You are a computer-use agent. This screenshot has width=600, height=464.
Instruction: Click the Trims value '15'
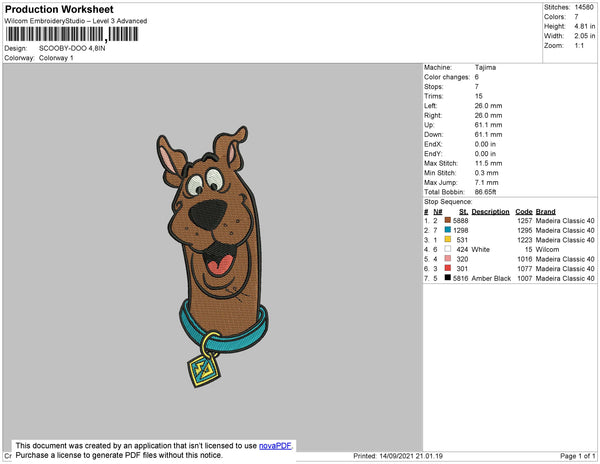click(479, 96)
